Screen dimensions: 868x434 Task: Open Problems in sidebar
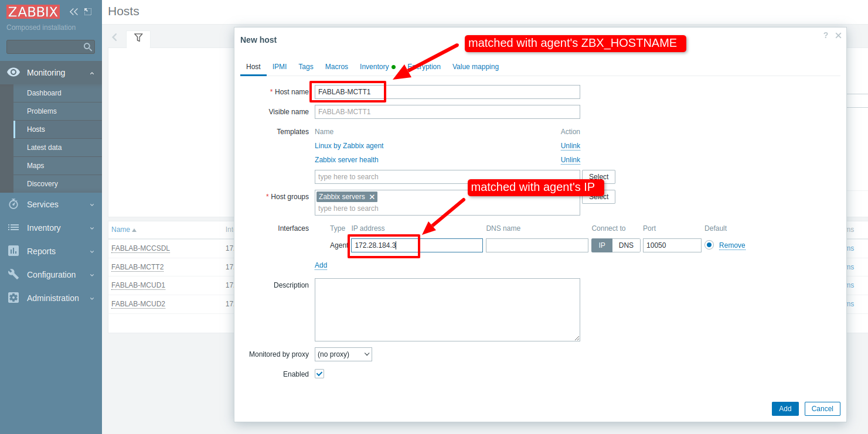pos(57,111)
